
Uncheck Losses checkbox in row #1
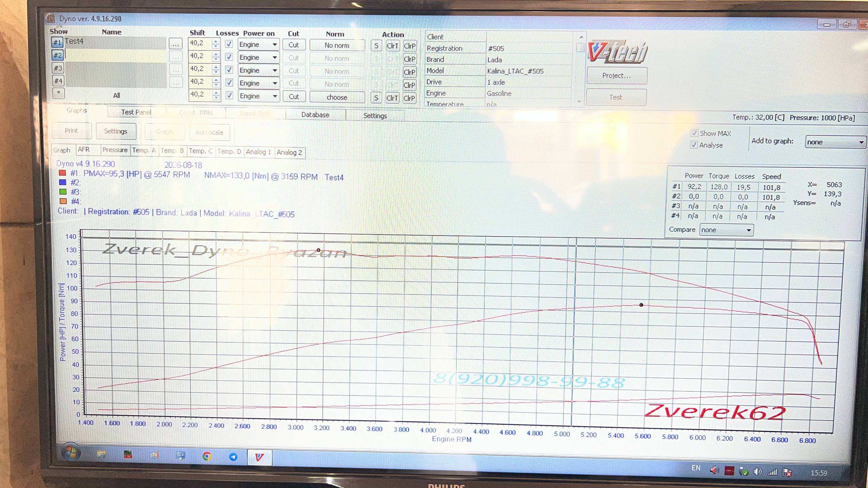[x=229, y=44]
